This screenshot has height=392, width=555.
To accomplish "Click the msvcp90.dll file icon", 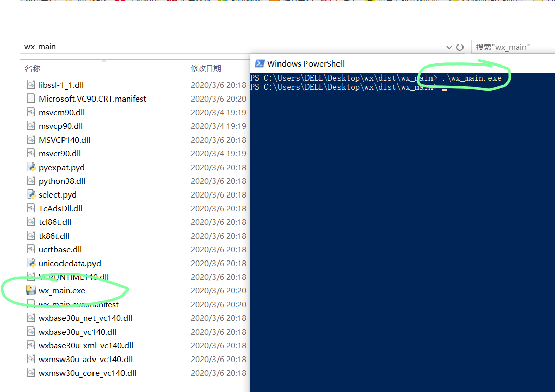I will (31, 126).
